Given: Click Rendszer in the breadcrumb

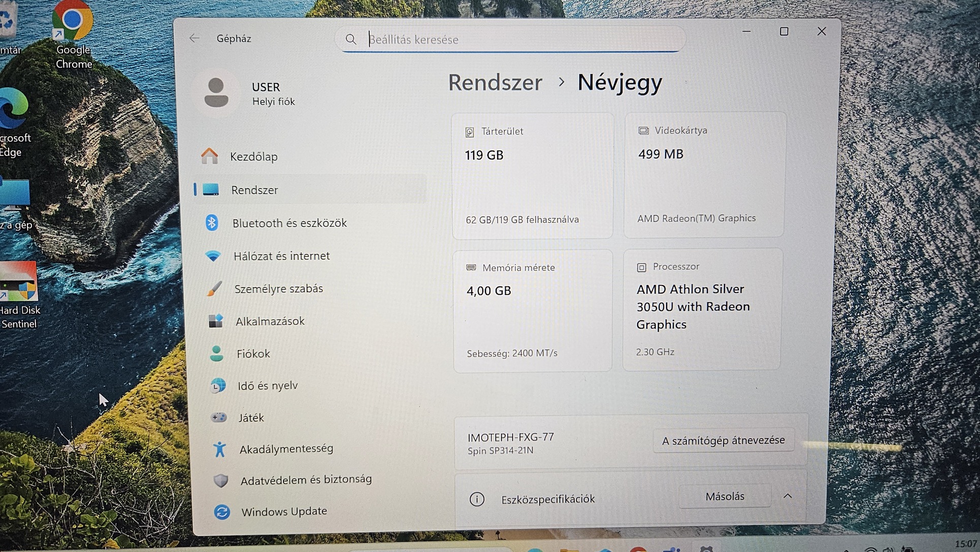Looking at the screenshot, I should pyautogui.click(x=495, y=82).
